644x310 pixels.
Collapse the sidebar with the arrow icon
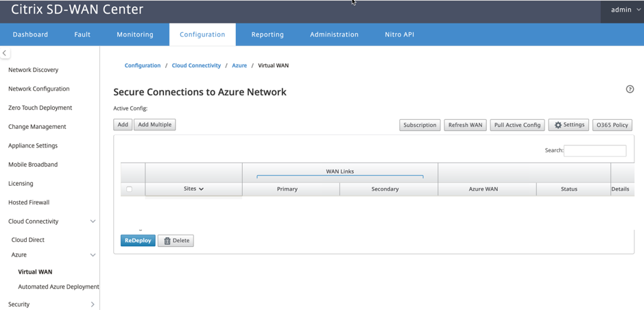[5, 53]
